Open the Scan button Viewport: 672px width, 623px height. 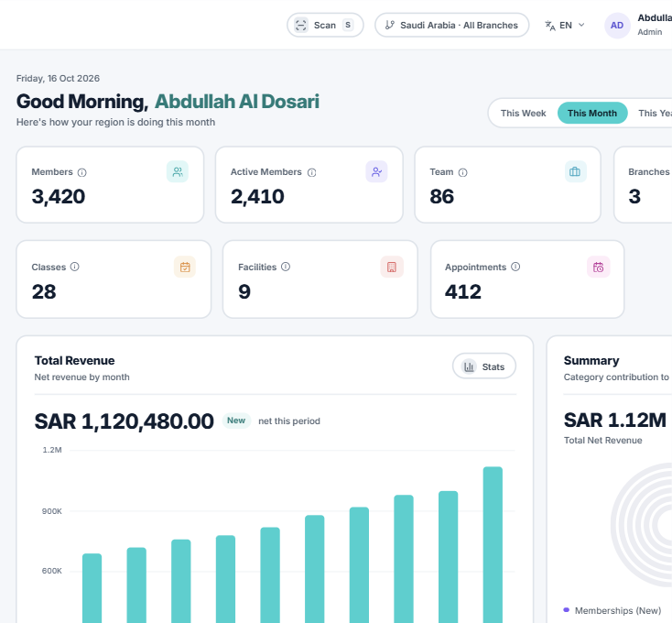tap(325, 25)
